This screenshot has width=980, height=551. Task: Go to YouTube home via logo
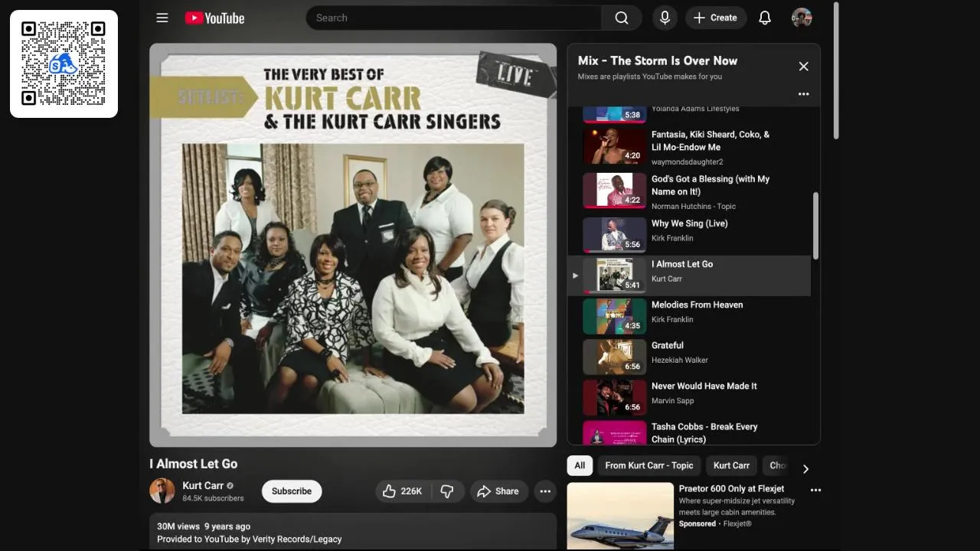(215, 18)
